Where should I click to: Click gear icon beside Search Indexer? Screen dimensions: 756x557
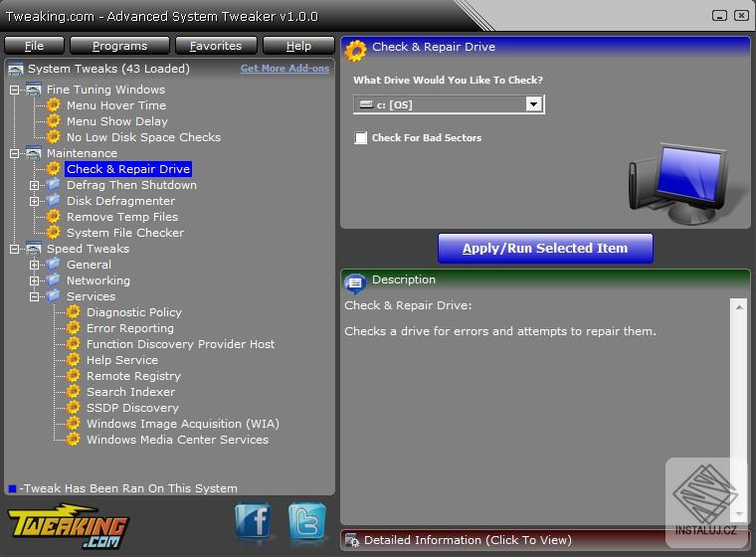tap(73, 392)
